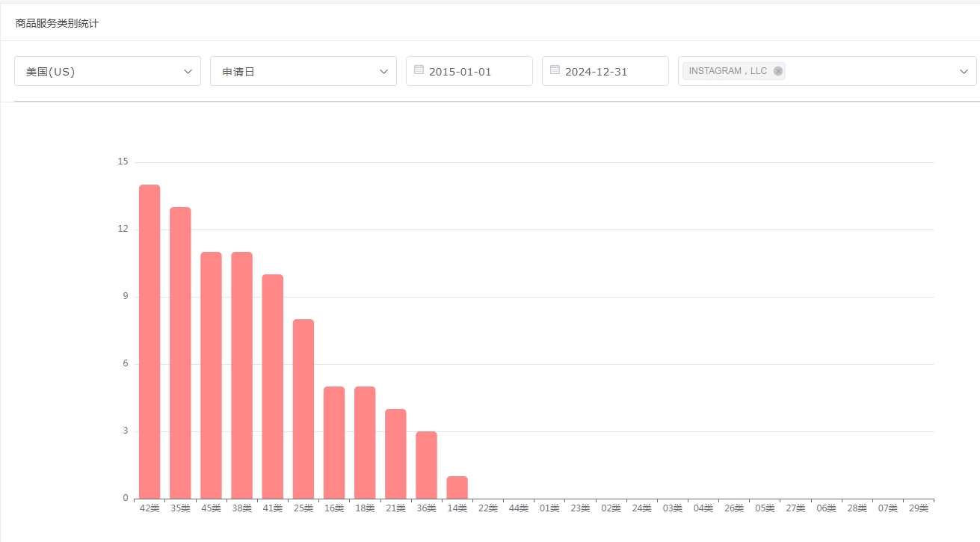This screenshot has width=980, height=542.
Task: Click the 36类 bar
Action: (x=426, y=465)
